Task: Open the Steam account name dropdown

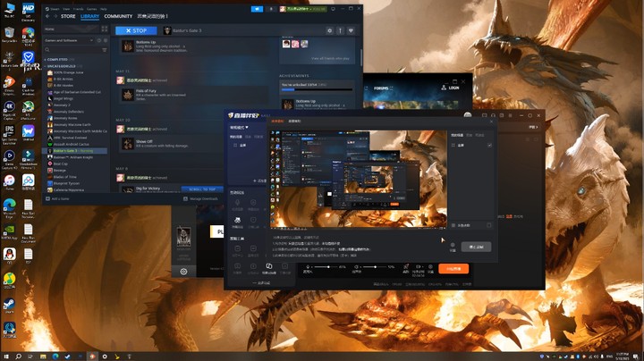Action: tap(303, 9)
